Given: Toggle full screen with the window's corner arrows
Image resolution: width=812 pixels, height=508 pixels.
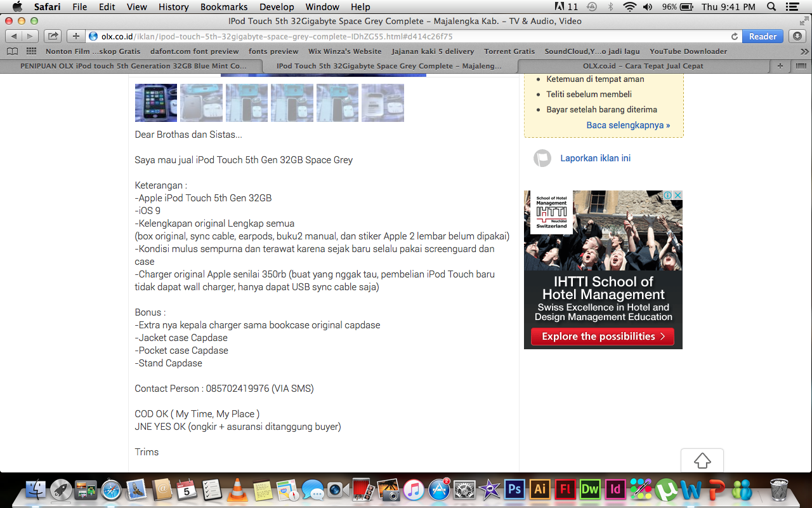Looking at the screenshot, I should click(804, 21).
